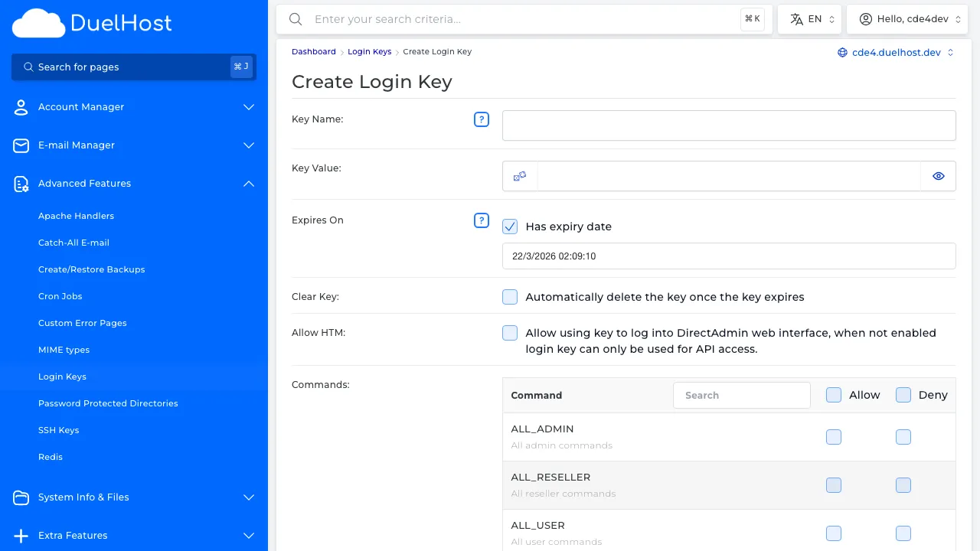Check the Allow checkbox for ALL_ADMIN

coord(834,437)
